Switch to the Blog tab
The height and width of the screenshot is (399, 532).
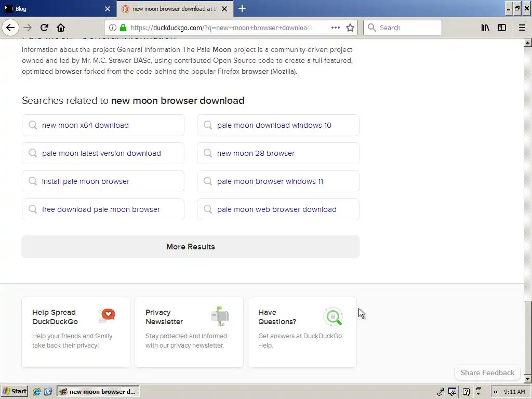point(58,8)
